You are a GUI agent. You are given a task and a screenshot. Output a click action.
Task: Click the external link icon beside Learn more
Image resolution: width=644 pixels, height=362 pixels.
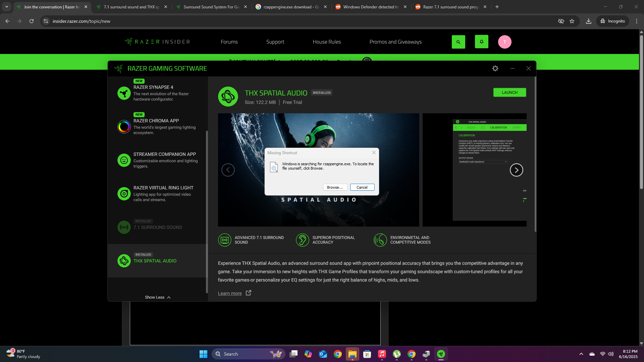click(x=249, y=293)
